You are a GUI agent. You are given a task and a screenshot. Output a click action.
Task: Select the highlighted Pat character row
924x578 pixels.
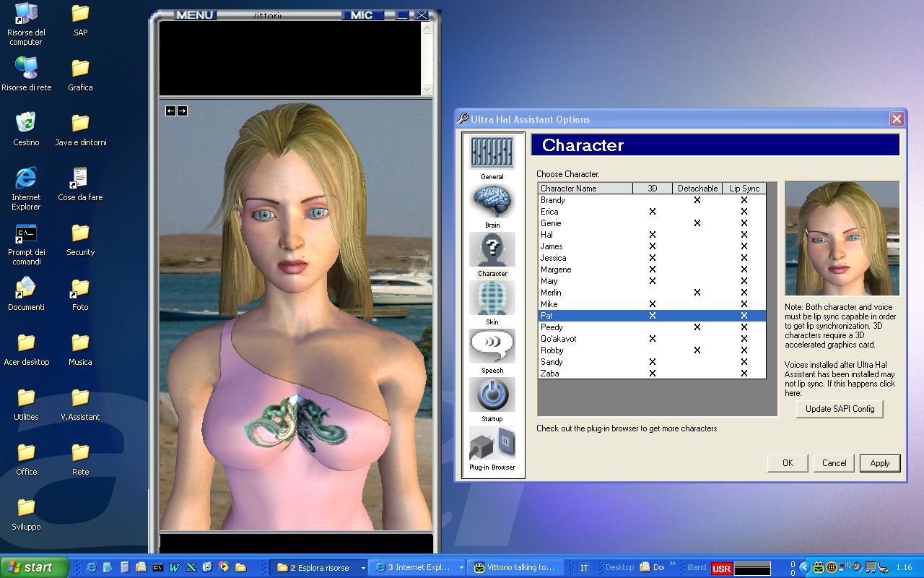(651, 316)
